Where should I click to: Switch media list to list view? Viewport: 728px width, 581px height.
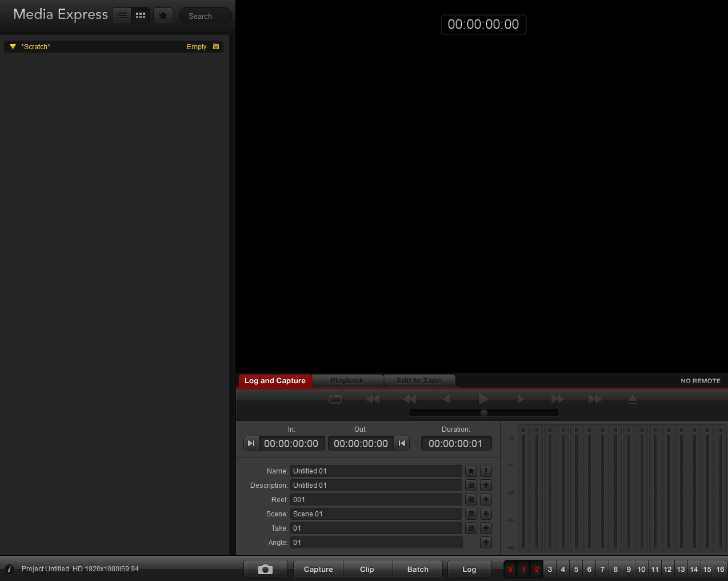click(x=122, y=15)
